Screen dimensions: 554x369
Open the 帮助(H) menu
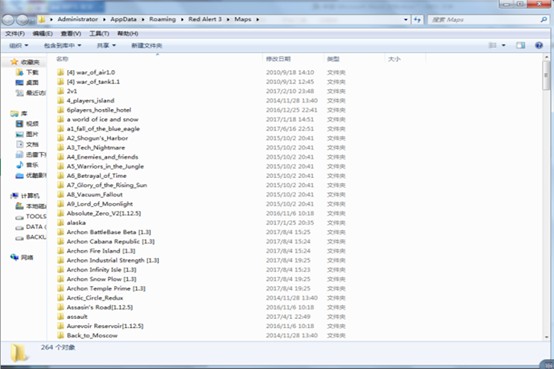click(128, 34)
